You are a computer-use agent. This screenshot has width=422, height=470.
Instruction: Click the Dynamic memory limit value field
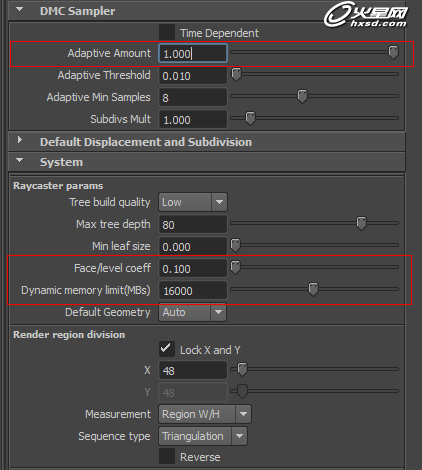pos(193,290)
